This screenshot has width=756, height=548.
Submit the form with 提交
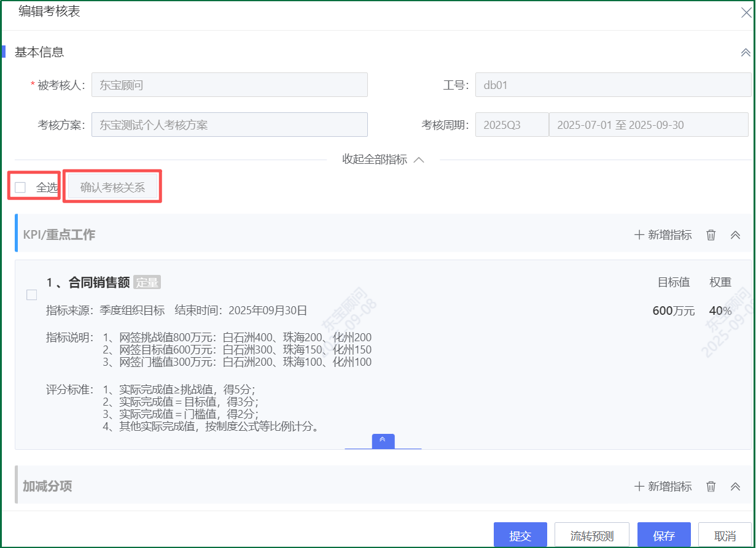click(x=520, y=536)
